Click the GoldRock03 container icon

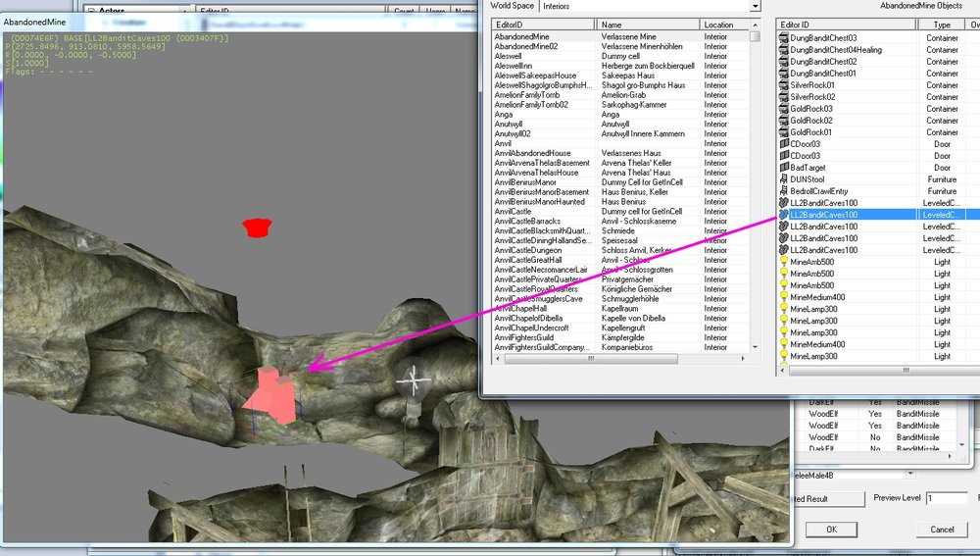point(784,109)
